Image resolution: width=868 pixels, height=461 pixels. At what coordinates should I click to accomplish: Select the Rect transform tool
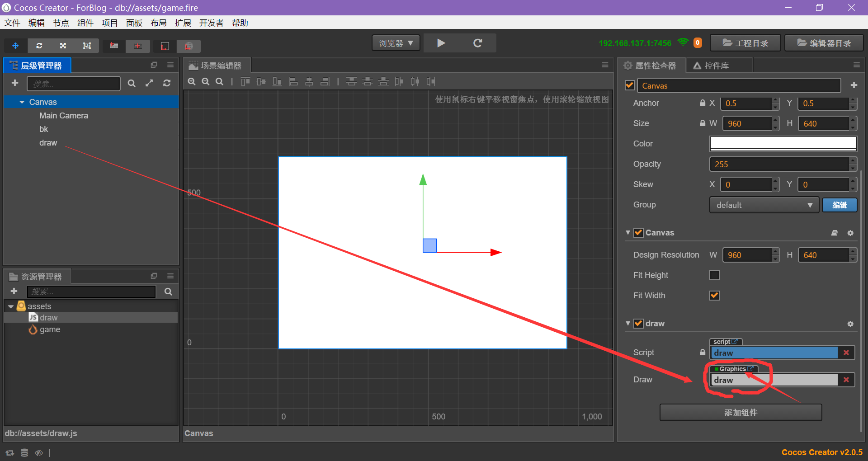(x=87, y=45)
